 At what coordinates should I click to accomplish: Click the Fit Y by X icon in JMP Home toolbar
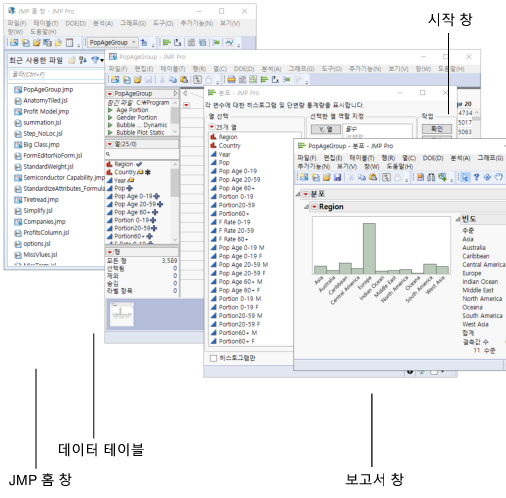coord(178,42)
